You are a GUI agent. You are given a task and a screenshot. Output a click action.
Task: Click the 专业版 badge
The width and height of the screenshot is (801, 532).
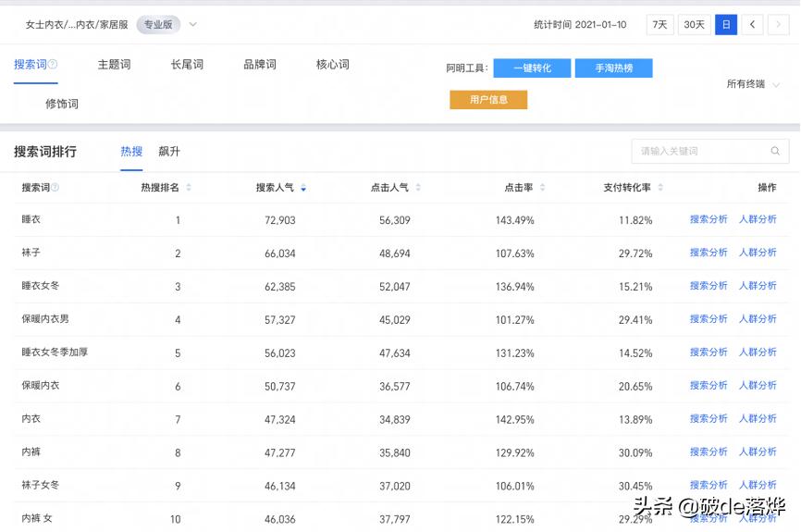point(158,25)
